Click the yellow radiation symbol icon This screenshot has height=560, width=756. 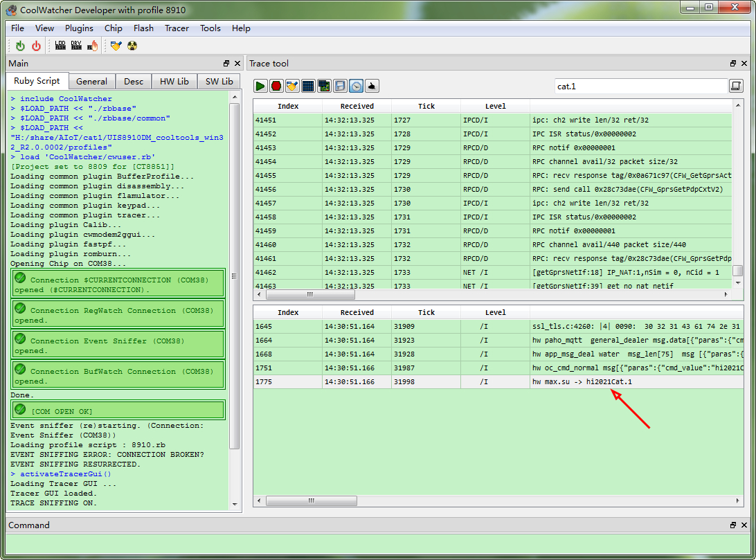tap(132, 46)
